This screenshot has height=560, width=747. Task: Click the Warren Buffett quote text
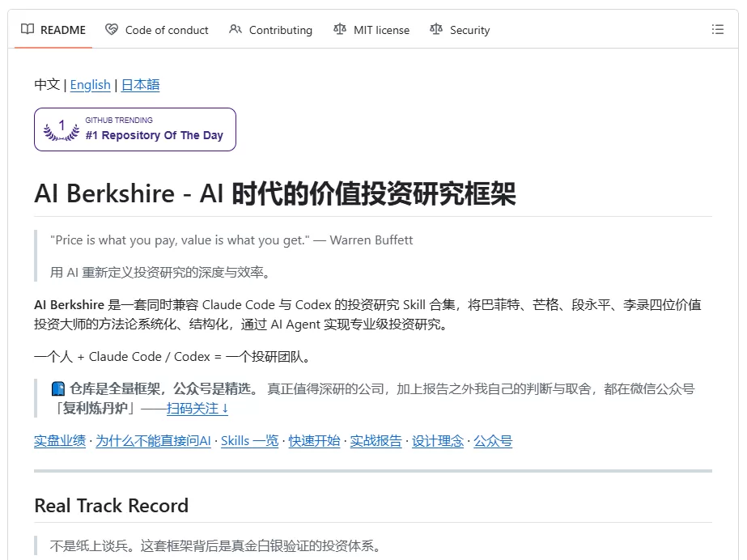(x=231, y=240)
